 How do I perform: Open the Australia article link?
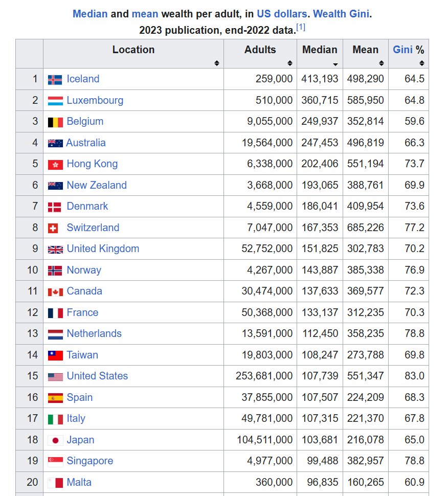86,143
